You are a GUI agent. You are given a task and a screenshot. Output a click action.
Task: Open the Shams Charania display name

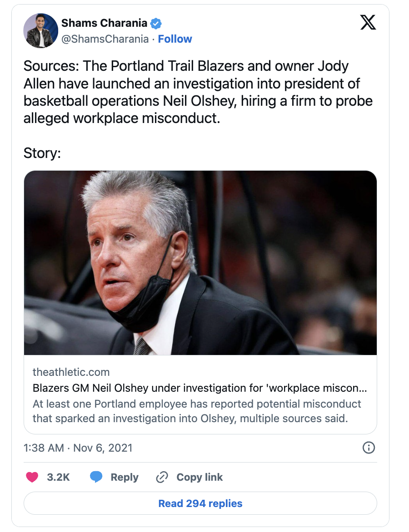(104, 23)
